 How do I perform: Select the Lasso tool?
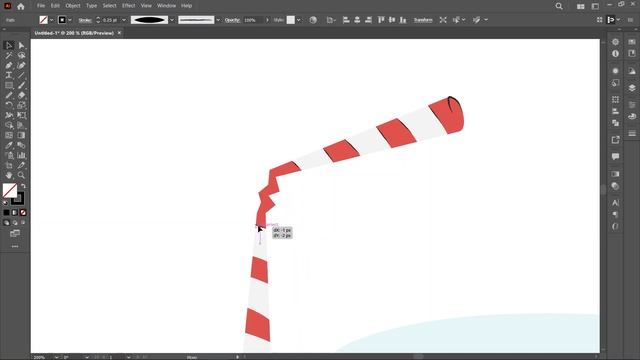21,56
